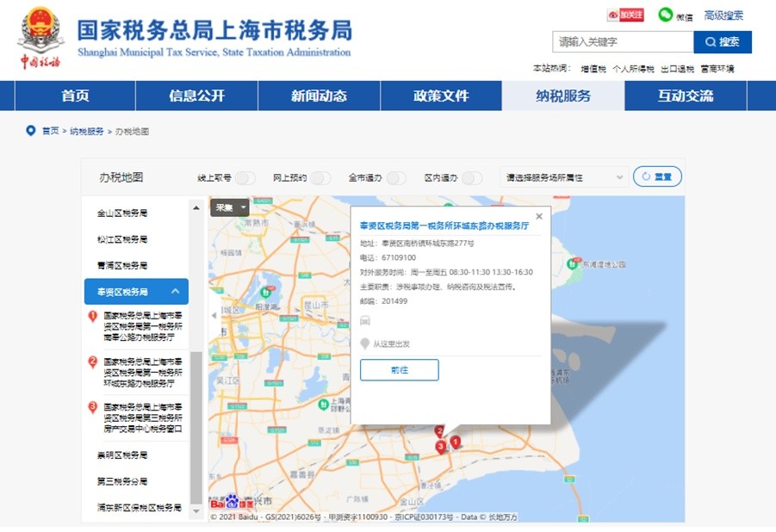Click the Baidu map logo
776x532 pixels.
point(227,501)
